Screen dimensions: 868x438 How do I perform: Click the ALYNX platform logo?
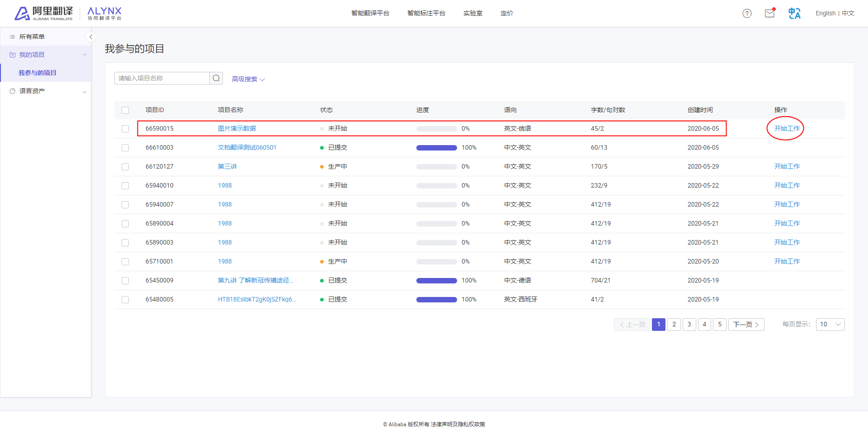104,14
